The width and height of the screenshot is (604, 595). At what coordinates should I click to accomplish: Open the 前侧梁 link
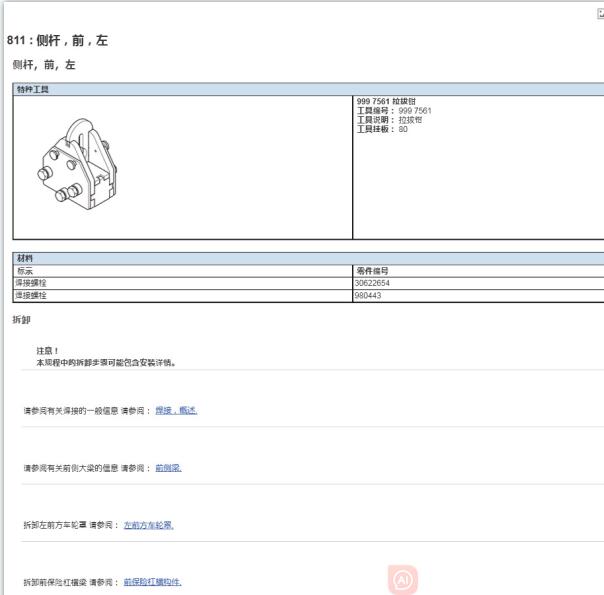168,468
